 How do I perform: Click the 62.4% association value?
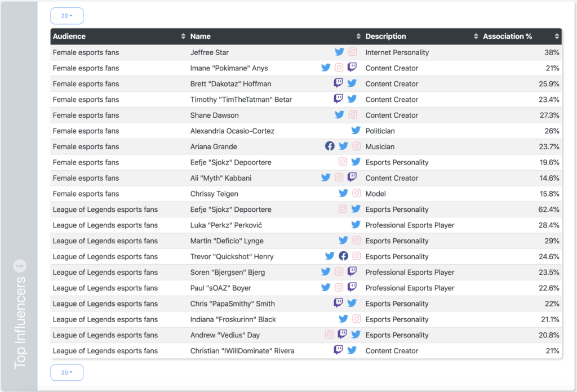549,210
